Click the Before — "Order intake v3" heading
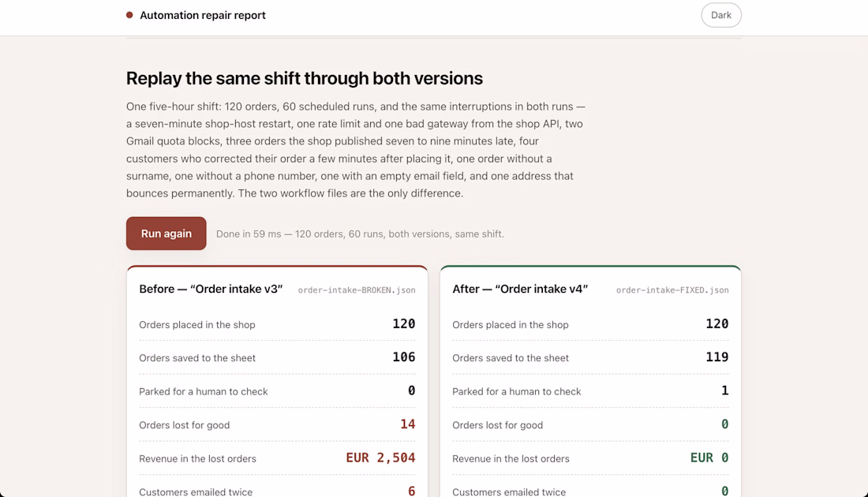This screenshot has width=868, height=497. coord(211,289)
